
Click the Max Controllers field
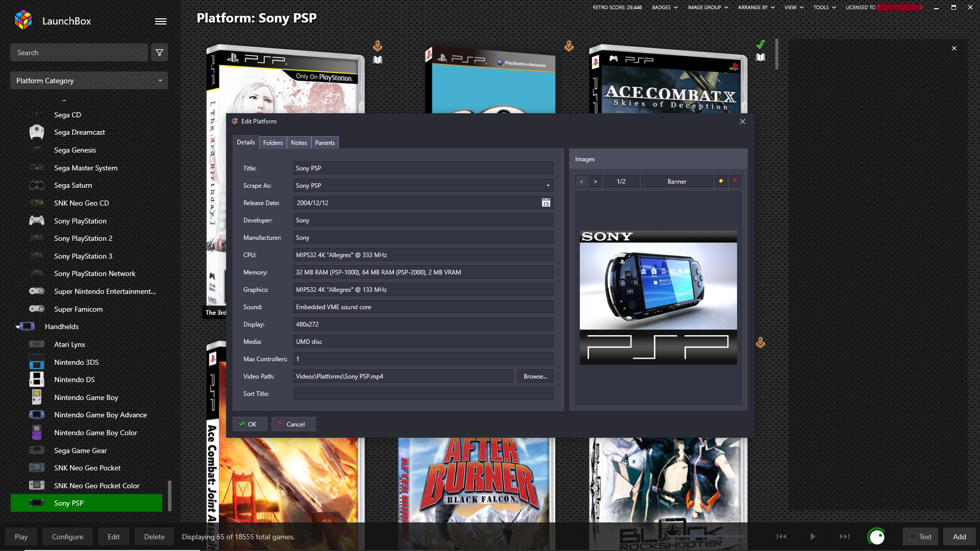click(x=423, y=359)
